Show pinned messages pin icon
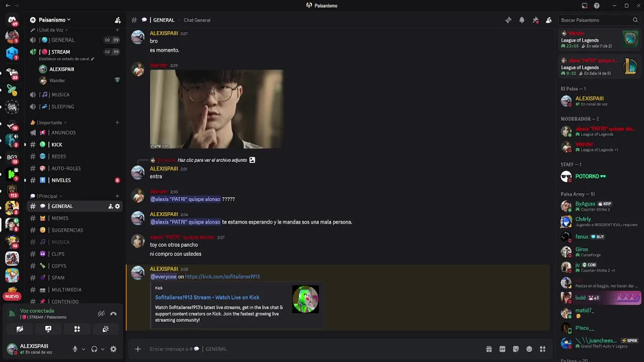Image resolution: width=644 pixels, height=362 pixels. [535, 20]
